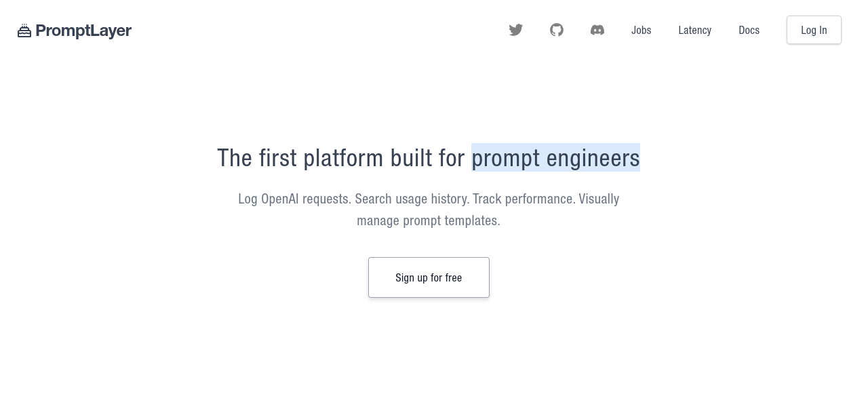Click the "Track performance." sentence

point(524,199)
